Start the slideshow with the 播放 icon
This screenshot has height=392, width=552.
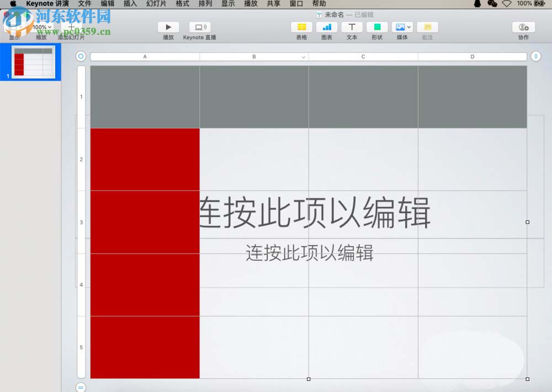pos(168,27)
